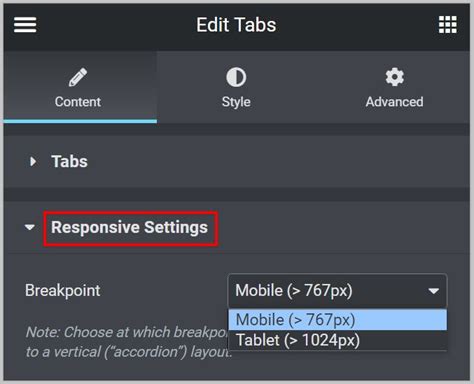Open the Tabs section heading
The height and width of the screenshot is (384, 474).
69,162
